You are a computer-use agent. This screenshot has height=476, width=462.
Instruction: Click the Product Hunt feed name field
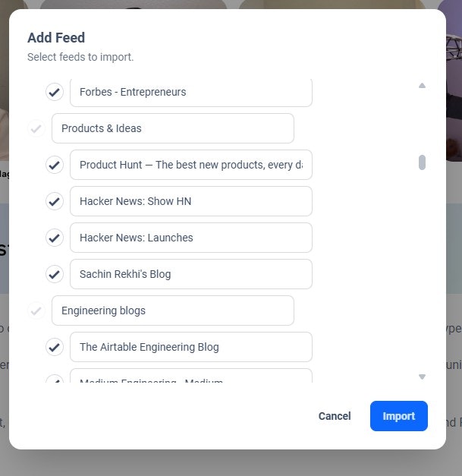click(191, 165)
